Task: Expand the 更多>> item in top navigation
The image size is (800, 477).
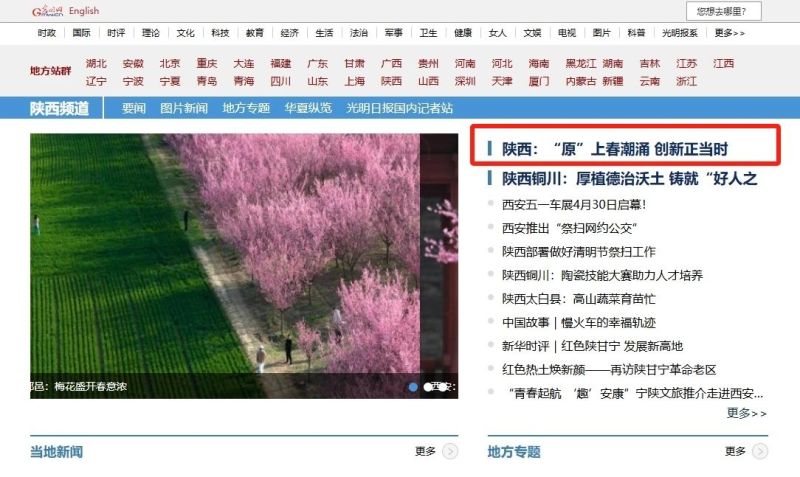Action: tap(730, 33)
